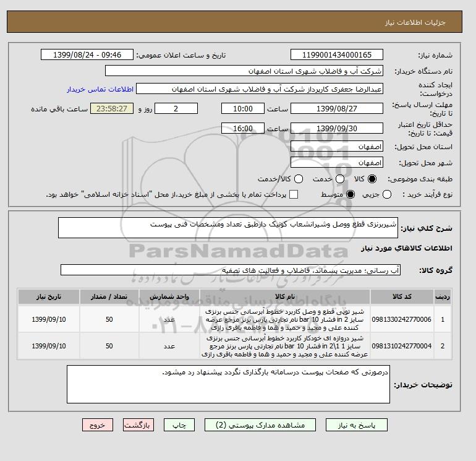This screenshot has height=461, width=476.
Task: Click the ردیف column header
Action: tap(443, 296)
